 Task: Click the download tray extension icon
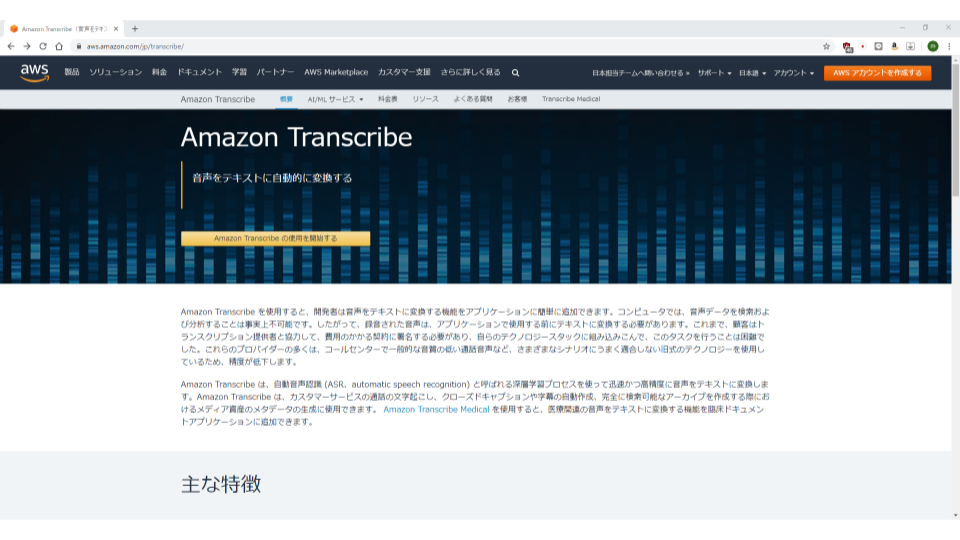910,47
